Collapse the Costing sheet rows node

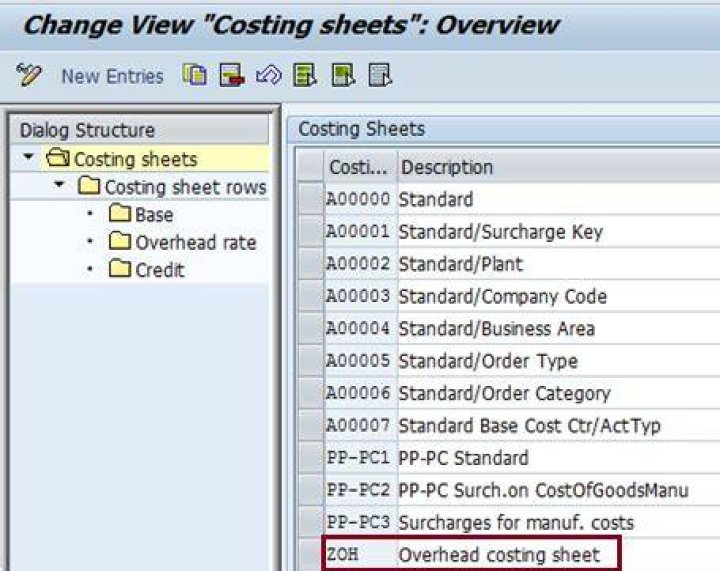(59, 185)
